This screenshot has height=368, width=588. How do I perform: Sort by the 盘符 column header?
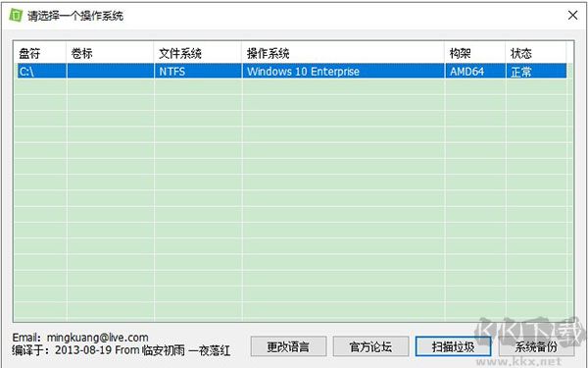click(40, 53)
